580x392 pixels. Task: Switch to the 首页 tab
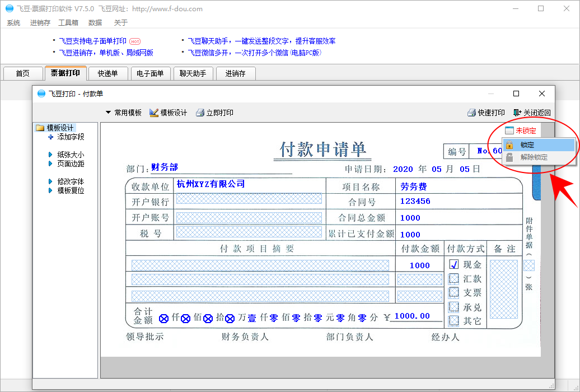(x=22, y=73)
